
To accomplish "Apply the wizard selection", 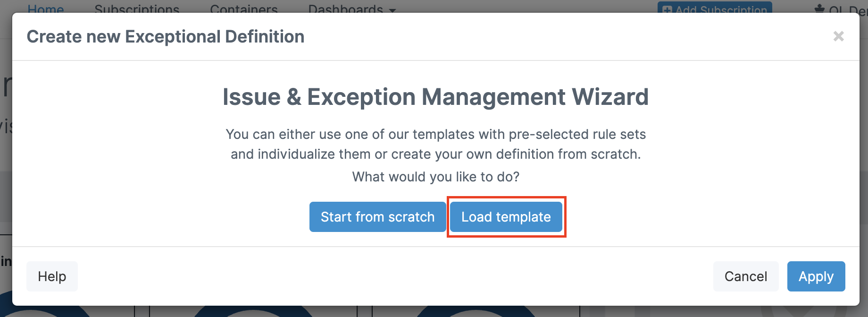I will pyautogui.click(x=816, y=276).
